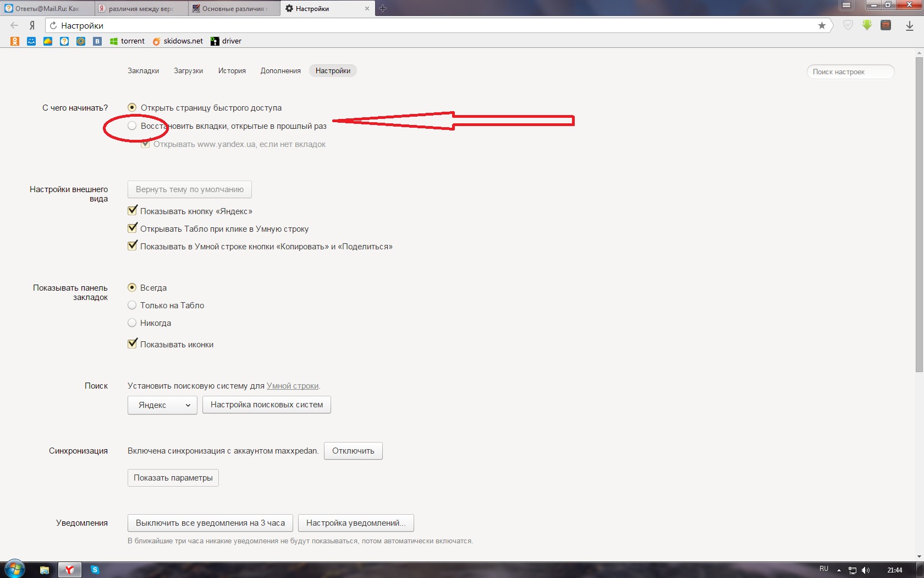Toggle "Открывать Табло при клике в Умную строку"
This screenshot has height=578, width=924.
(x=132, y=228)
